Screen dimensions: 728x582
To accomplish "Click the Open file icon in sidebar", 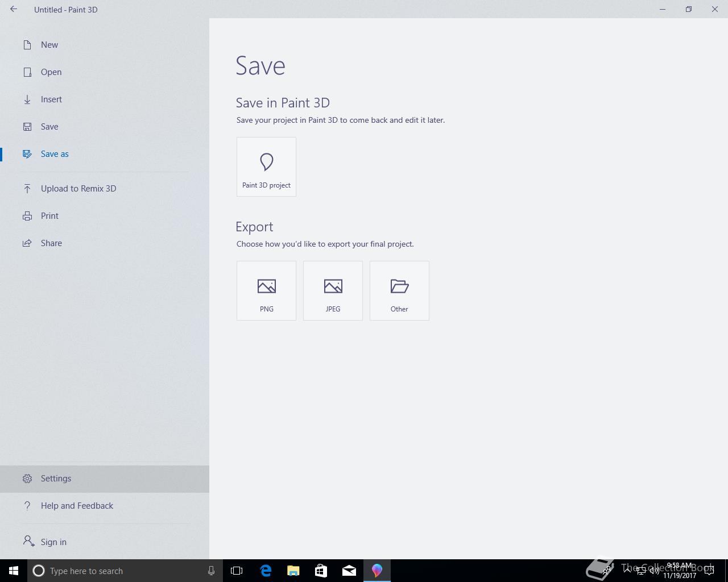I will [x=27, y=72].
